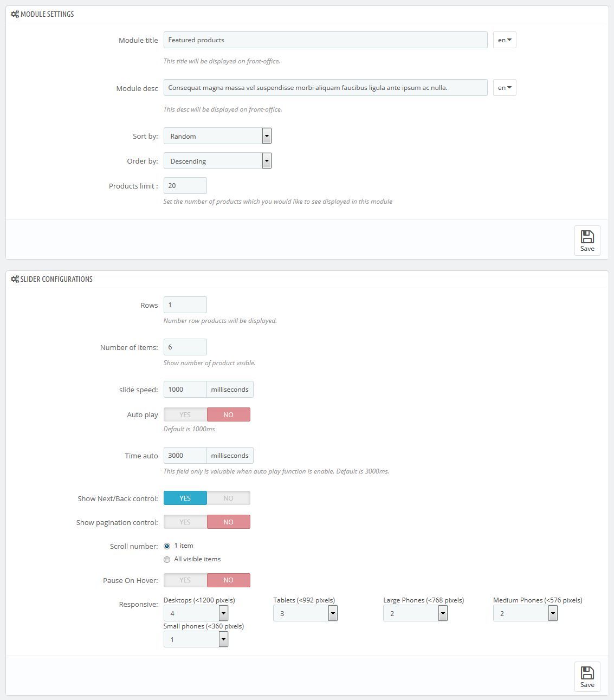Click the gear icon on Module Settings header

pyautogui.click(x=15, y=14)
